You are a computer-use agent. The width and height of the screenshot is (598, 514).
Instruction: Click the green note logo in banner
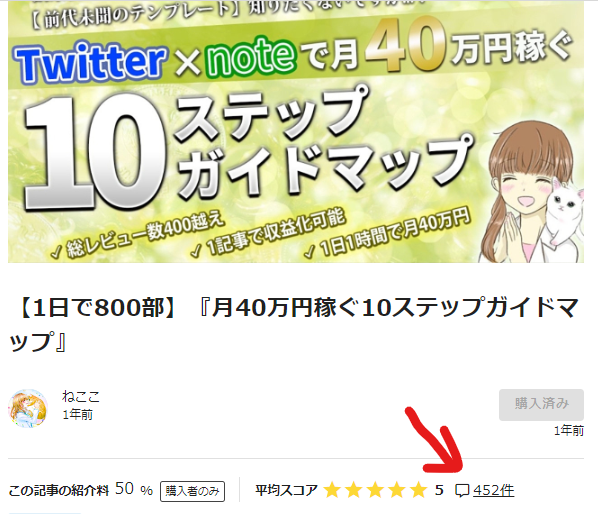tap(251, 55)
